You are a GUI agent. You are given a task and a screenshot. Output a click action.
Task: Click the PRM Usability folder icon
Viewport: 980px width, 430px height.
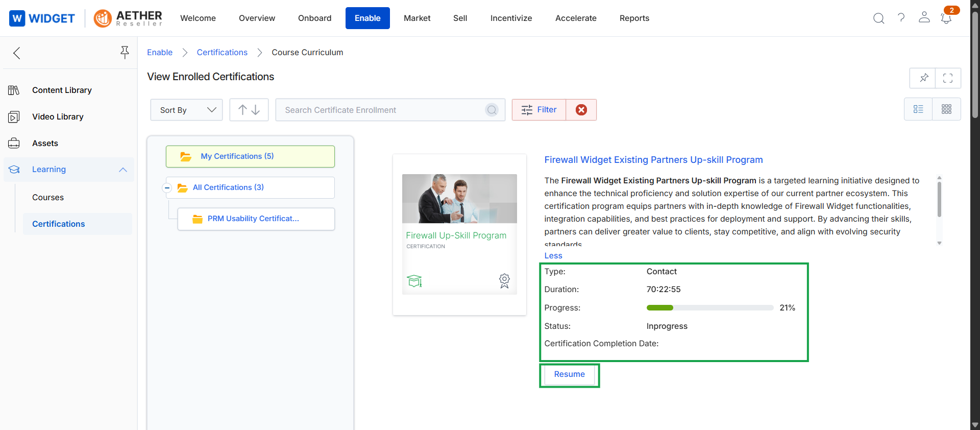198,219
